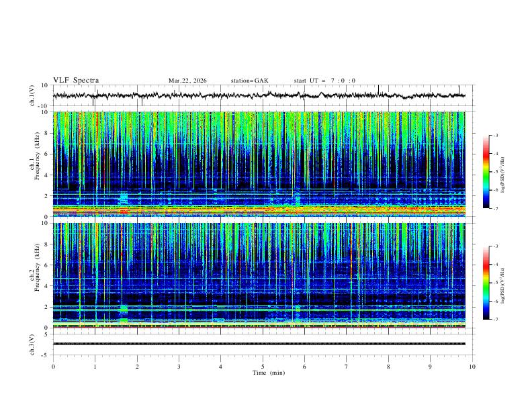Click the "7" minute tick label
The height and width of the screenshot is (411, 532).
[347, 367]
